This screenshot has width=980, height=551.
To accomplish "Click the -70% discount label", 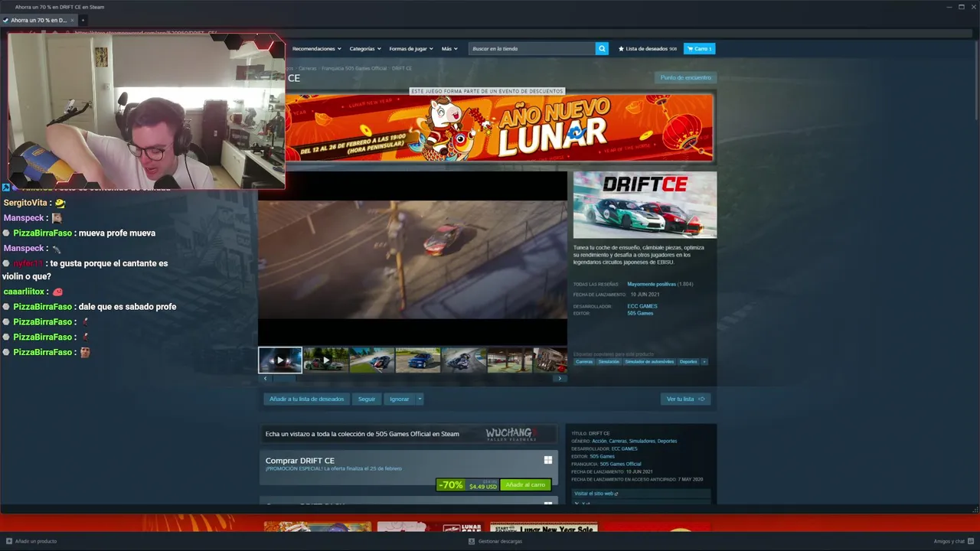I will 450,484.
